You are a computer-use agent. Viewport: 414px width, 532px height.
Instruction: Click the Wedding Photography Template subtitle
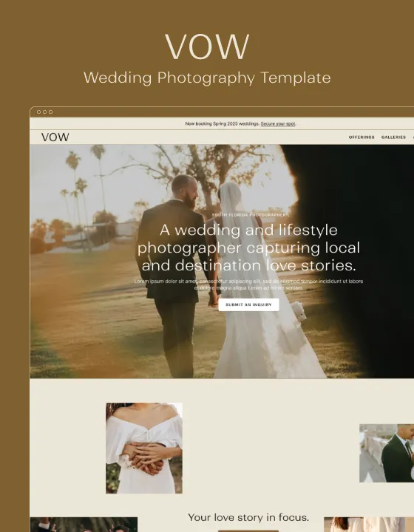207,78
